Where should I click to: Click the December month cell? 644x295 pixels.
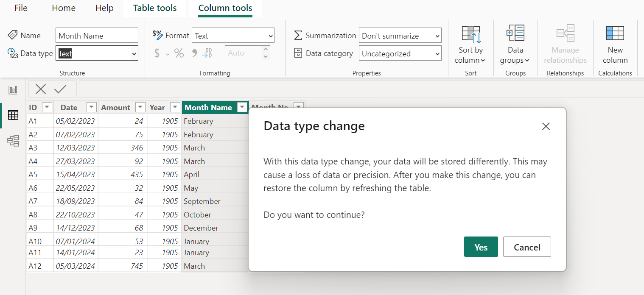pyautogui.click(x=215, y=228)
